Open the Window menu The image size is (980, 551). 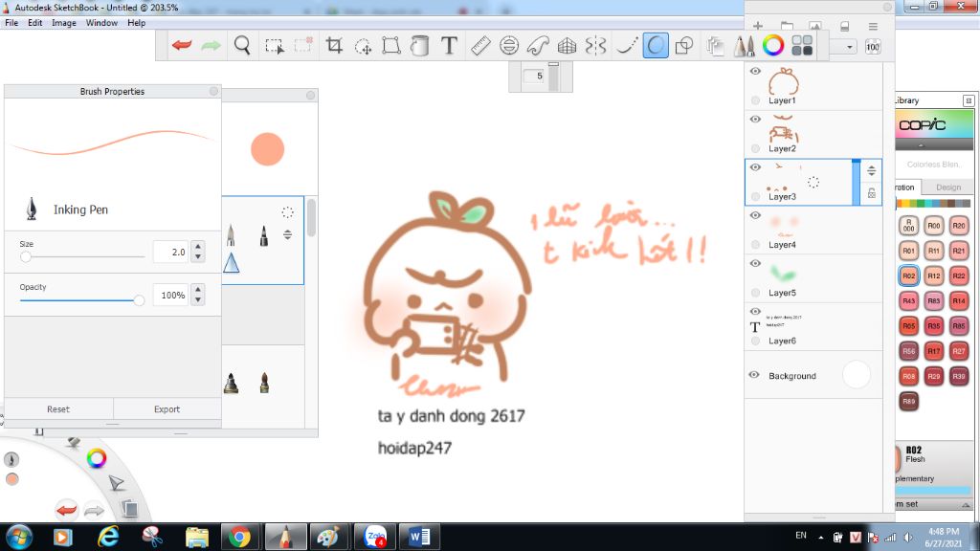pyautogui.click(x=101, y=23)
